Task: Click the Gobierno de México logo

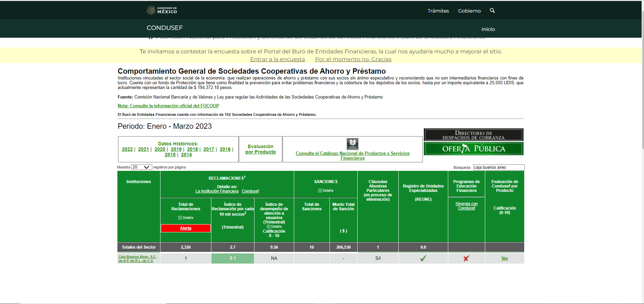Action: (162, 10)
